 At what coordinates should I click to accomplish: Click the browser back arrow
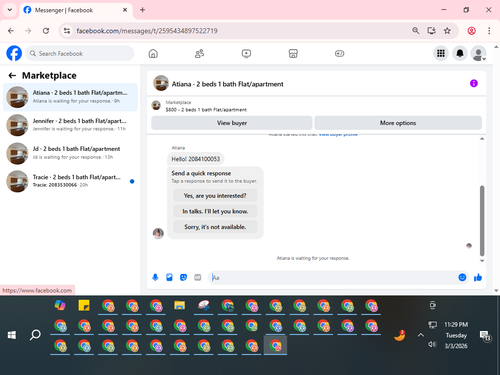[x=11, y=31]
